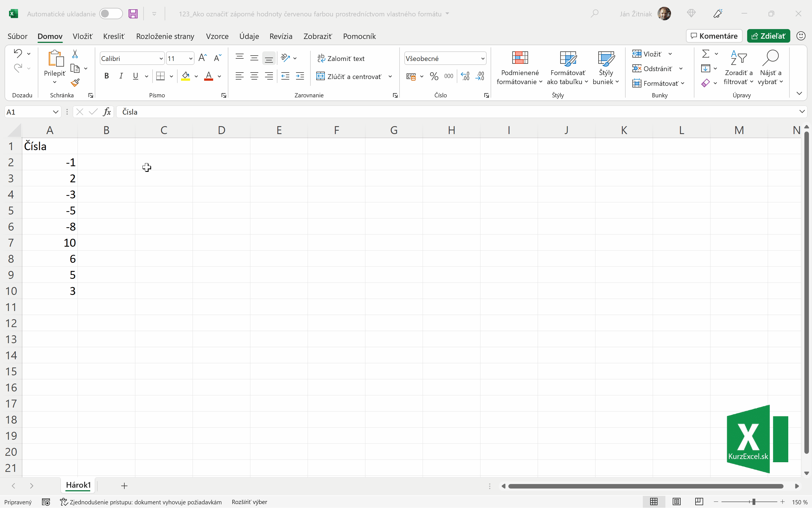Screen dimensions: 812x508
Task: Select the Format Painter brush icon
Action: (75, 83)
